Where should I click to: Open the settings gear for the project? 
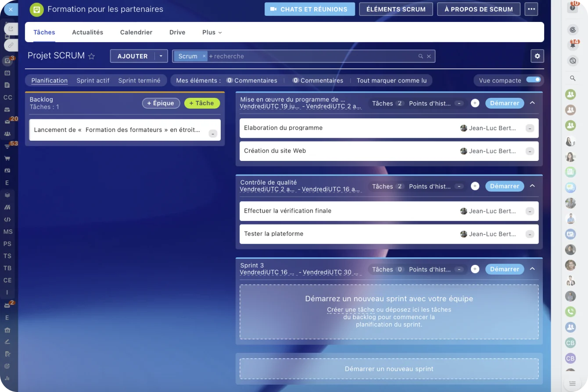pos(537,56)
